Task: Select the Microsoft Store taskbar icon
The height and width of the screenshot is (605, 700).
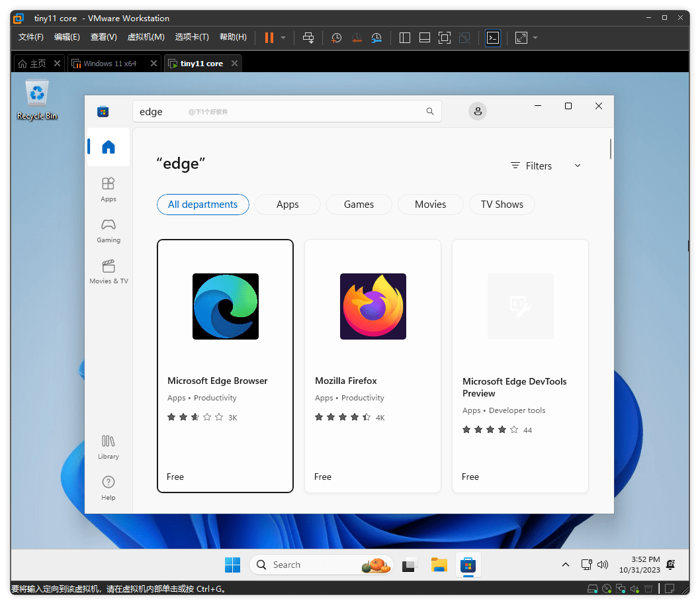Action: point(468,565)
